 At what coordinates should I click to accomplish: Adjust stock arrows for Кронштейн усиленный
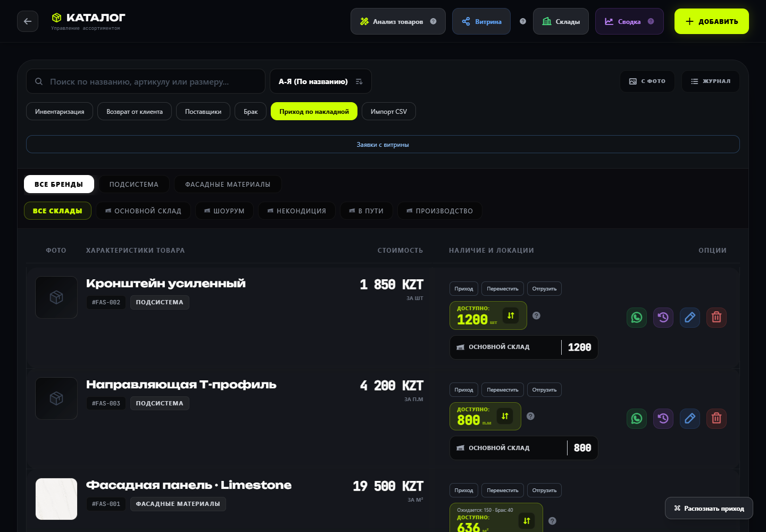click(511, 315)
